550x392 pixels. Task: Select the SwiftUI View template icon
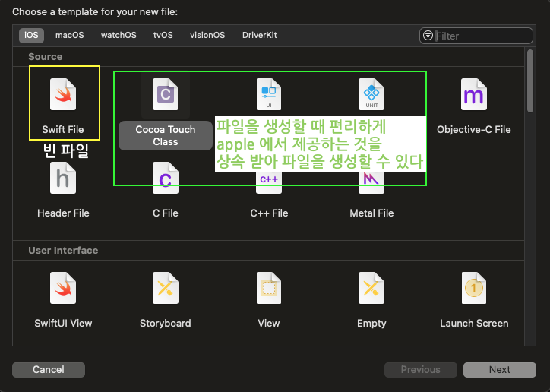63,288
